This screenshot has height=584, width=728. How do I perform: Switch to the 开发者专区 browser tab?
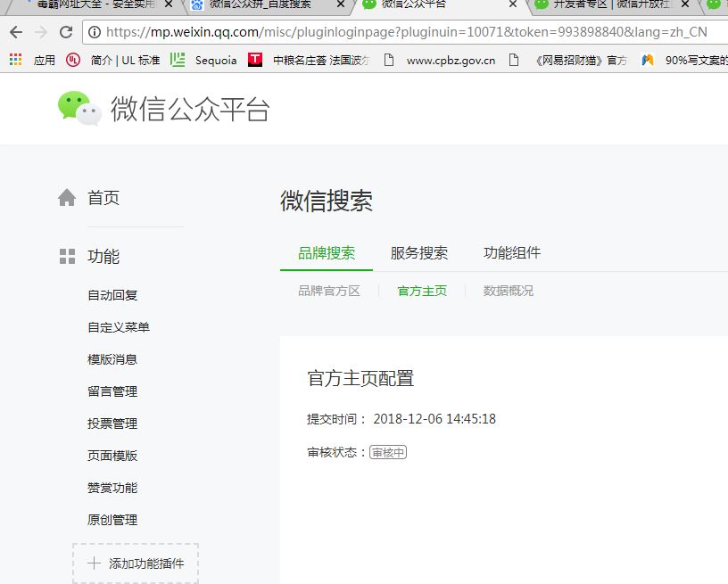[x=613, y=4]
